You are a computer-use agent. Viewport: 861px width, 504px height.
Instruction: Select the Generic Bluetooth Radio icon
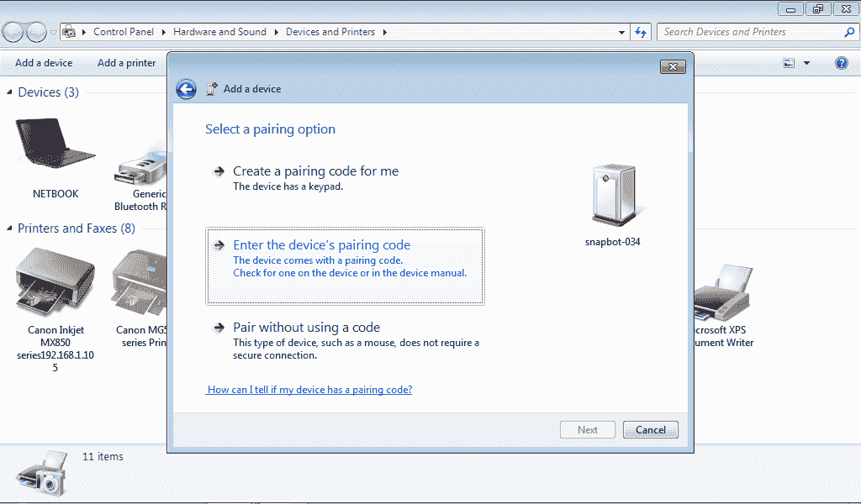click(x=140, y=167)
